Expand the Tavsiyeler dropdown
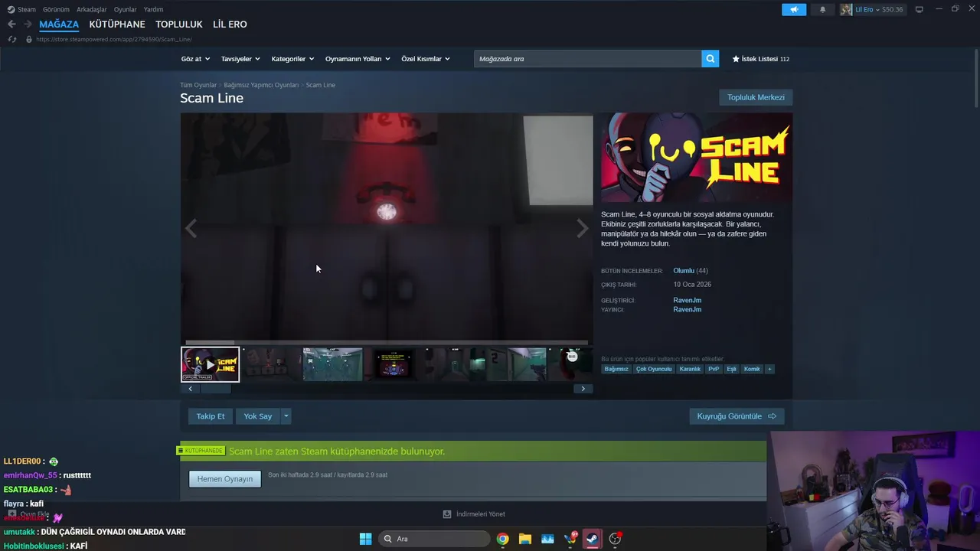980x551 pixels. [x=240, y=59]
